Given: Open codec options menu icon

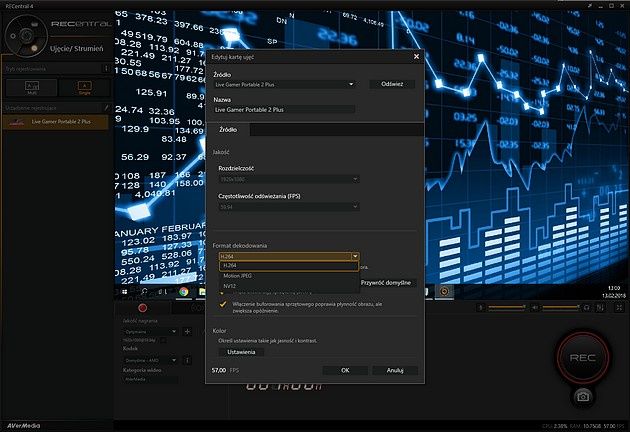Looking at the screenshot, I should pos(187,360).
